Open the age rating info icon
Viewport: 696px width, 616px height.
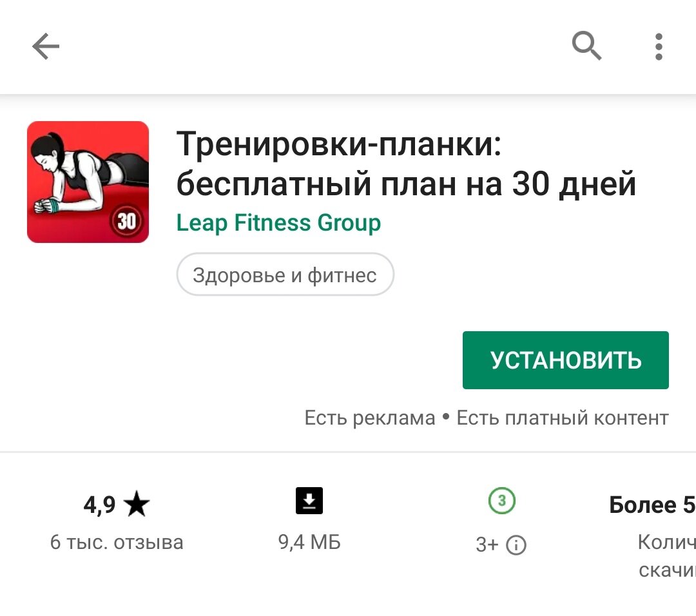[x=516, y=545]
